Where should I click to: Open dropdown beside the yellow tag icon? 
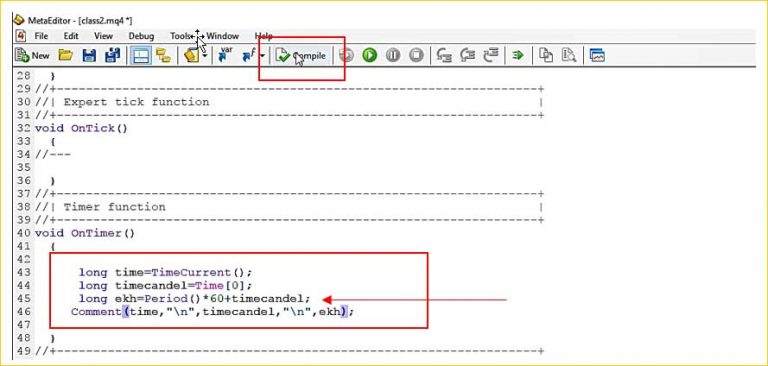pos(204,56)
